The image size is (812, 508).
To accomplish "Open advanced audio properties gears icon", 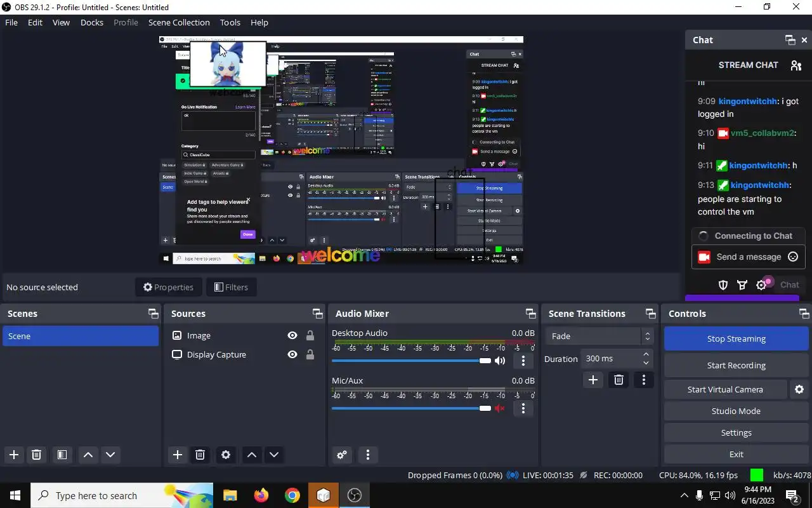I will [x=342, y=455].
